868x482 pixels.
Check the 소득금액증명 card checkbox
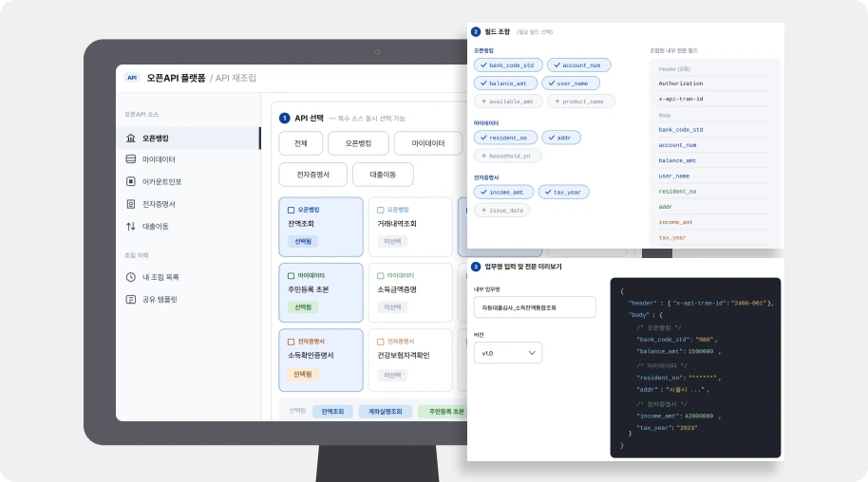tap(380, 275)
